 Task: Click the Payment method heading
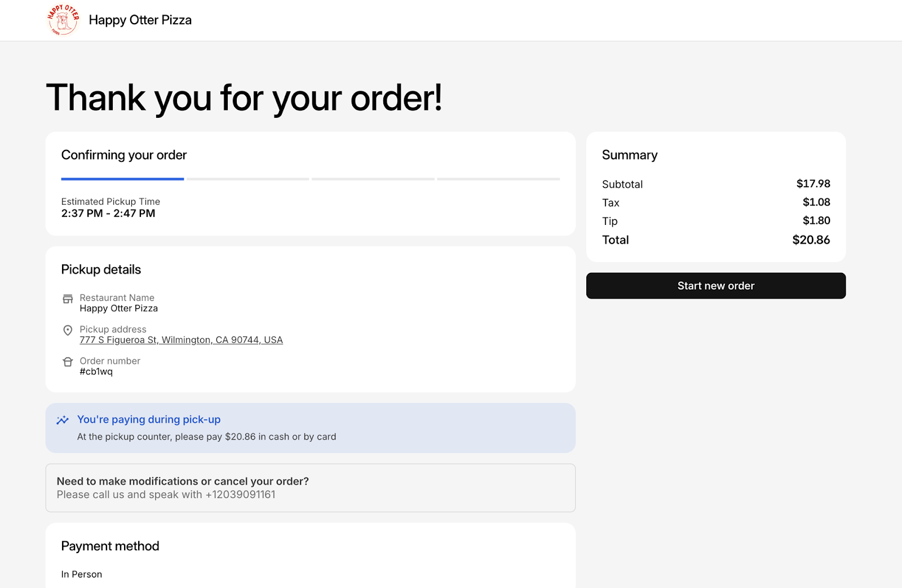click(x=110, y=546)
